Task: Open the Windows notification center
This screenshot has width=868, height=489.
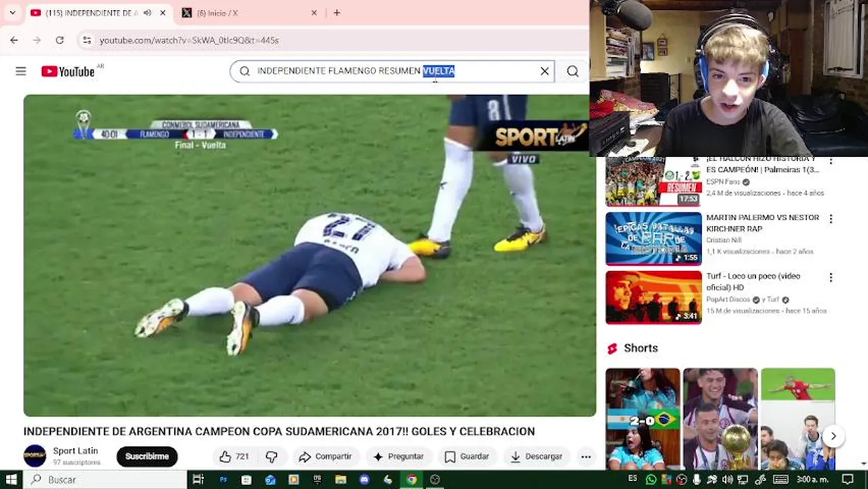Action: click(x=848, y=479)
